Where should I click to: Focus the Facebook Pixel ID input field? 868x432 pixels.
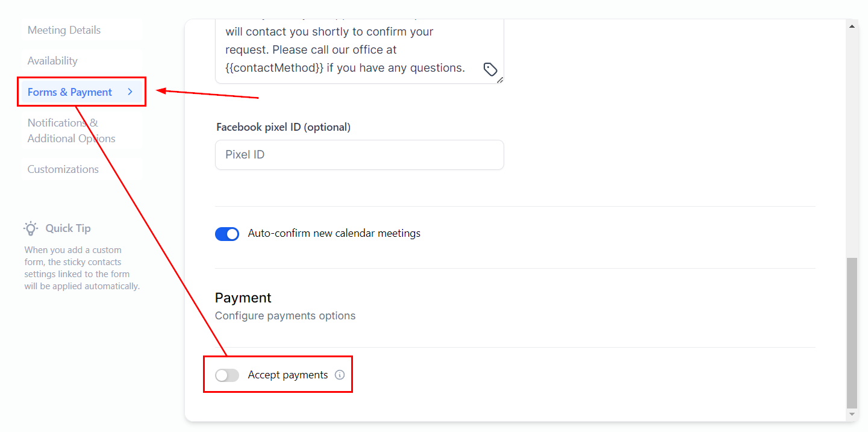(359, 155)
